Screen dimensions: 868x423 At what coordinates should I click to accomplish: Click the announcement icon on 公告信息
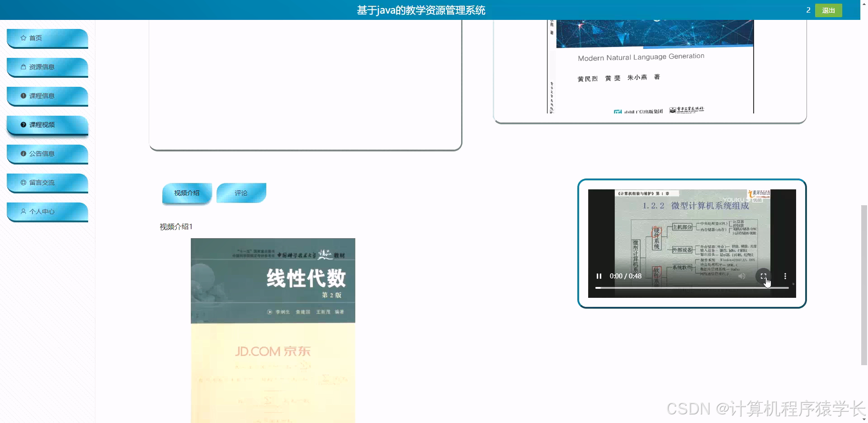pos(23,153)
